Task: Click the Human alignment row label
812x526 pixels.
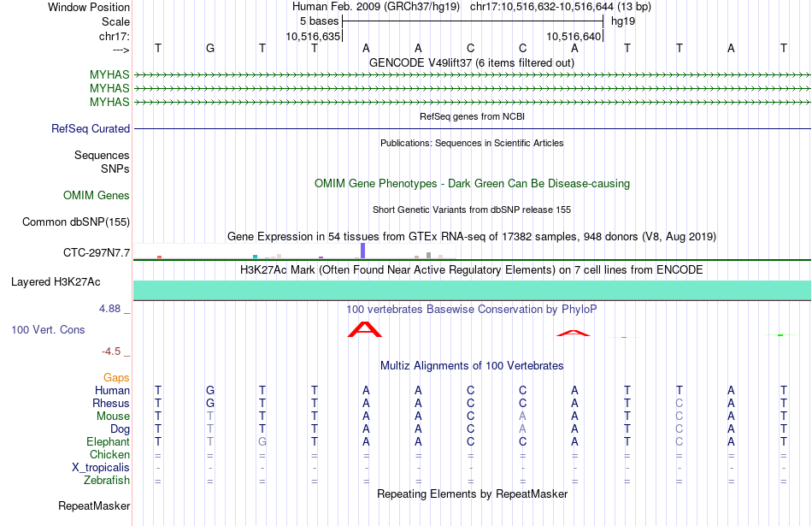Action: 112,390
